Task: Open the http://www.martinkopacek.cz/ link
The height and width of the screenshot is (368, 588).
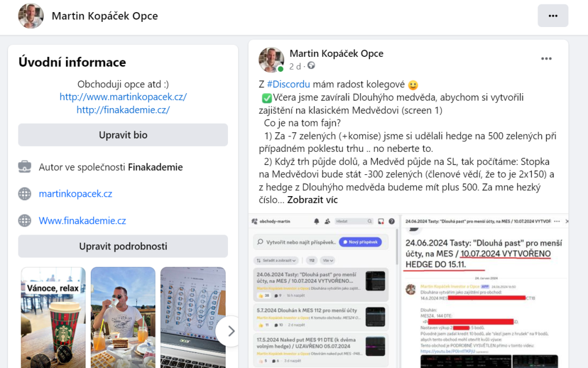Action: [123, 97]
